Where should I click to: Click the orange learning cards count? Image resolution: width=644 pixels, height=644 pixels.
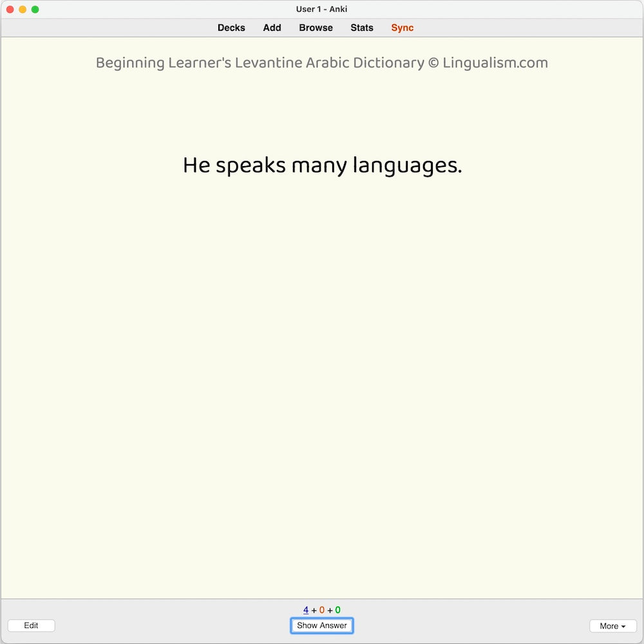pyautogui.click(x=323, y=609)
